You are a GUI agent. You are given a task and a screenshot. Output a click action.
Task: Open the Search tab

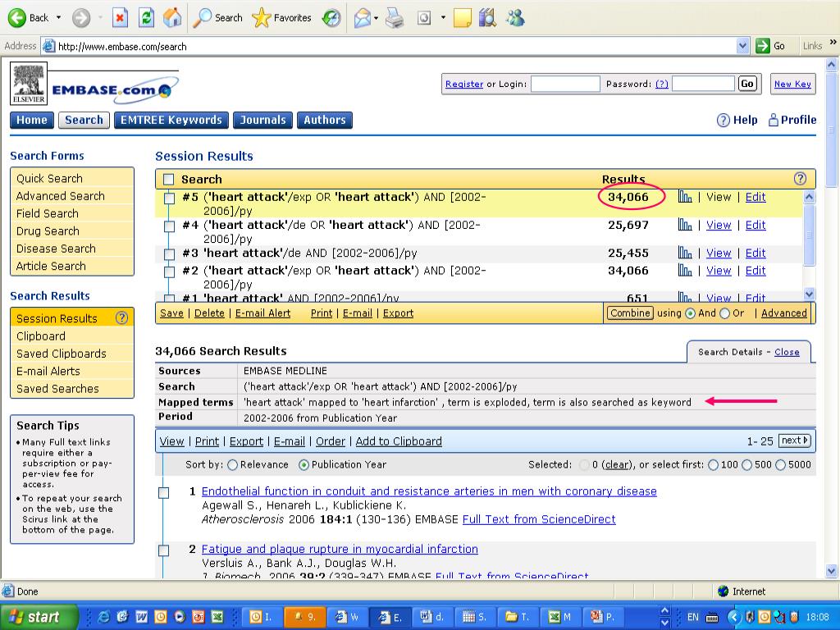click(84, 120)
